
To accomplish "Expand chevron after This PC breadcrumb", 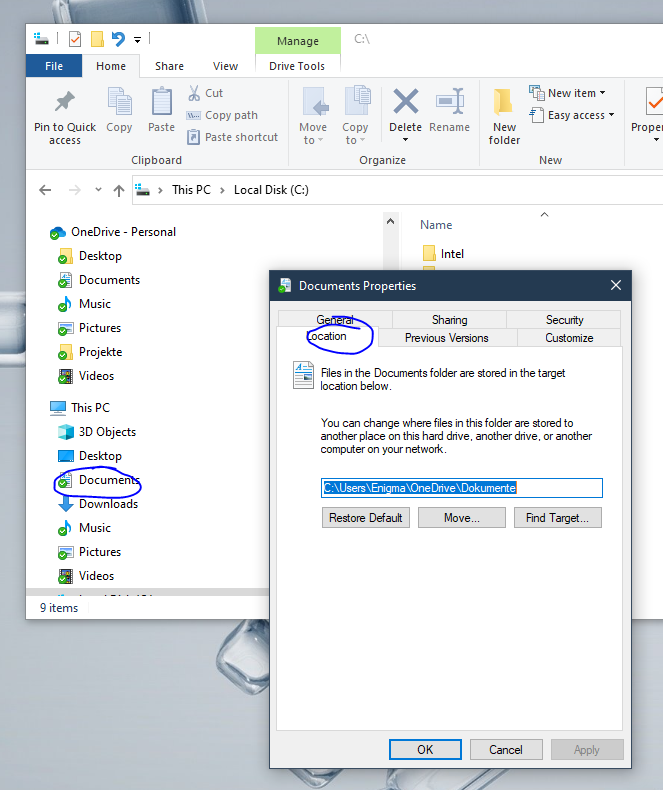I will coord(222,190).
